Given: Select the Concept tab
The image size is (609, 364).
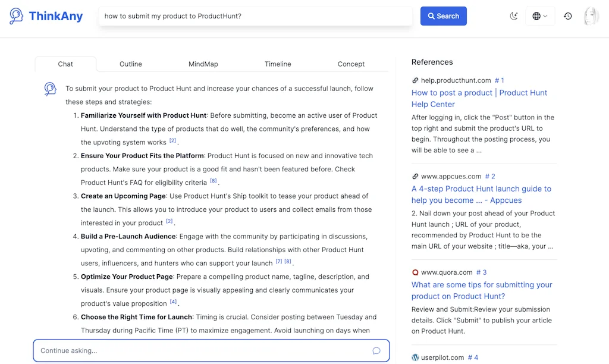Looking at the screenshot, I should click(x=351, y=64).
